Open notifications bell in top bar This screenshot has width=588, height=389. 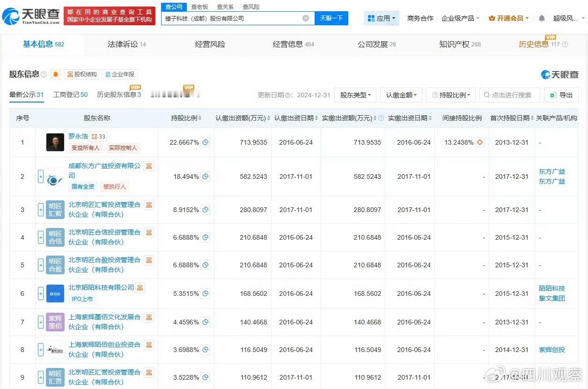tap(542, 18)
